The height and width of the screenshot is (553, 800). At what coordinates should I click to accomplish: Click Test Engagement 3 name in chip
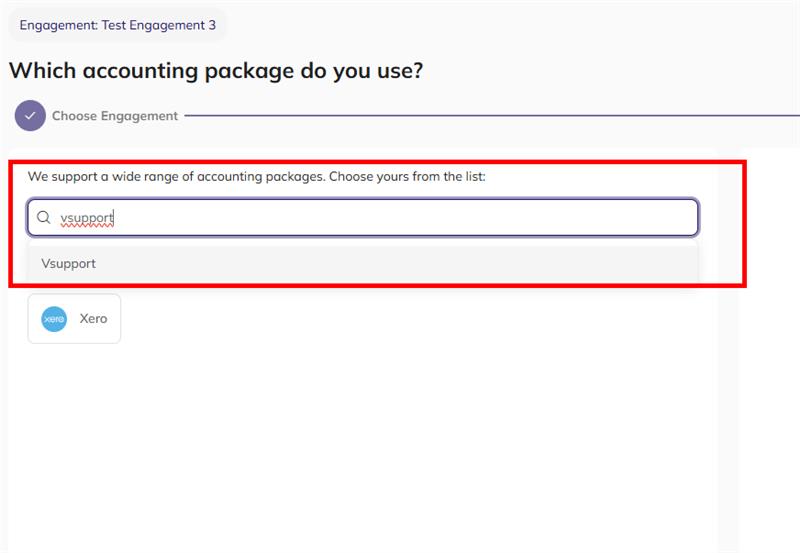[159, 25]
